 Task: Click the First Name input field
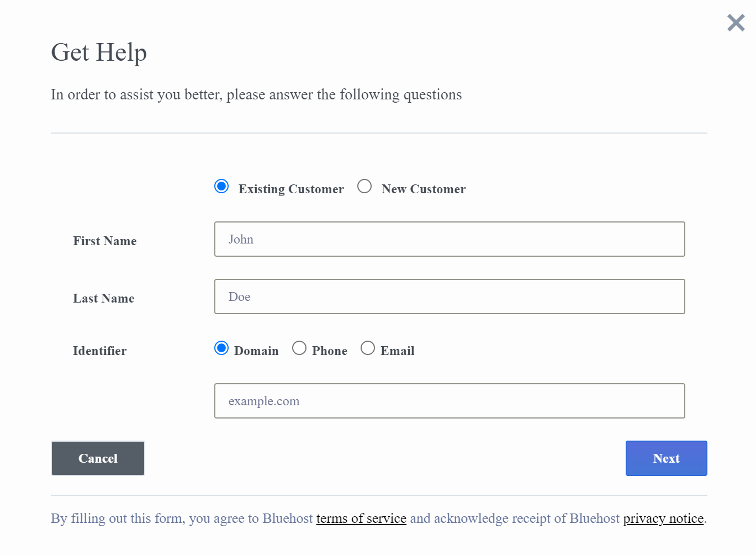click(449, 239)
